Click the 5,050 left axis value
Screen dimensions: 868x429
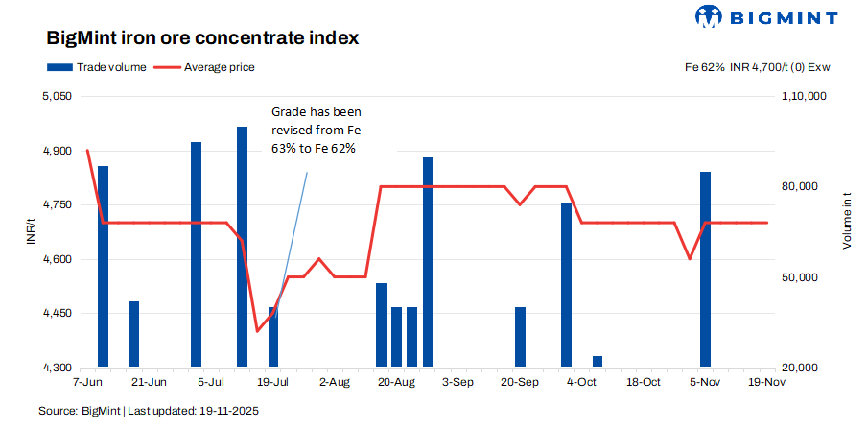point(58,97)
